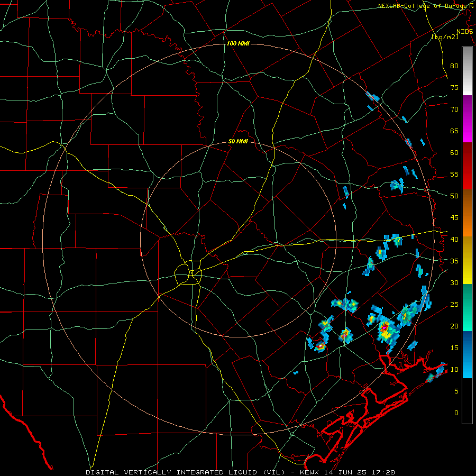Select the black bottom band of the VIL legend

(x=467, y=401)
